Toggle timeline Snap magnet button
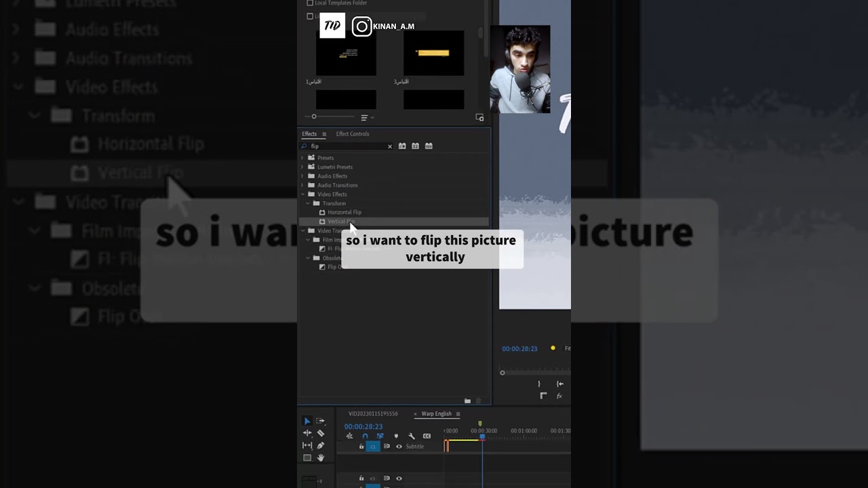This screenshot has width=868, height=488. pyautogui.click(x=365, y=436)
